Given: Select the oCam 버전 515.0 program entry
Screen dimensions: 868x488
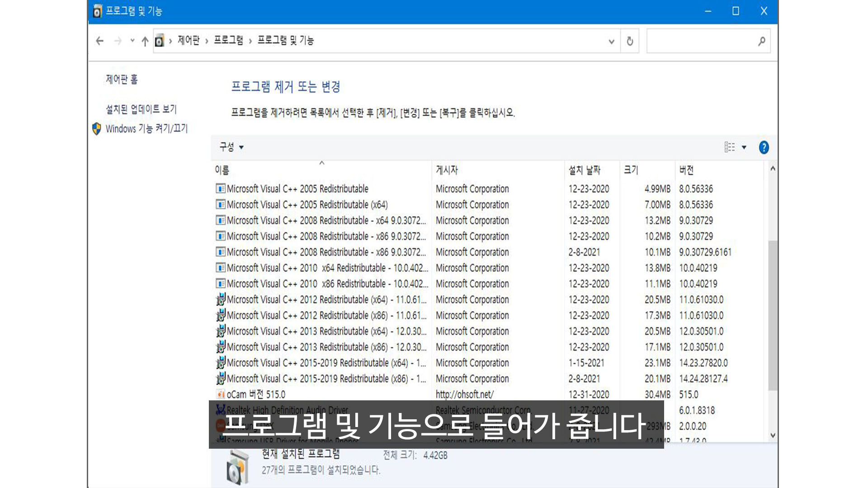Looking at the screenshot, I should tap(256, 394).
